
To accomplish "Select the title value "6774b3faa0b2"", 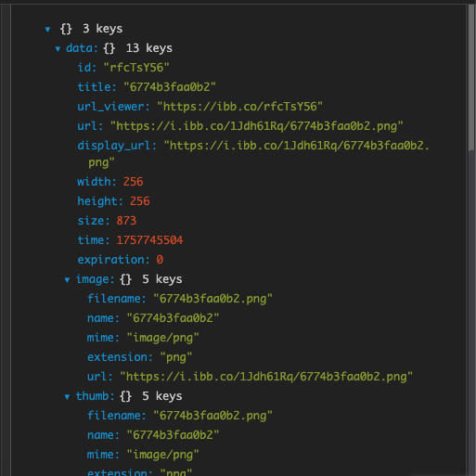I will [170, 87].
